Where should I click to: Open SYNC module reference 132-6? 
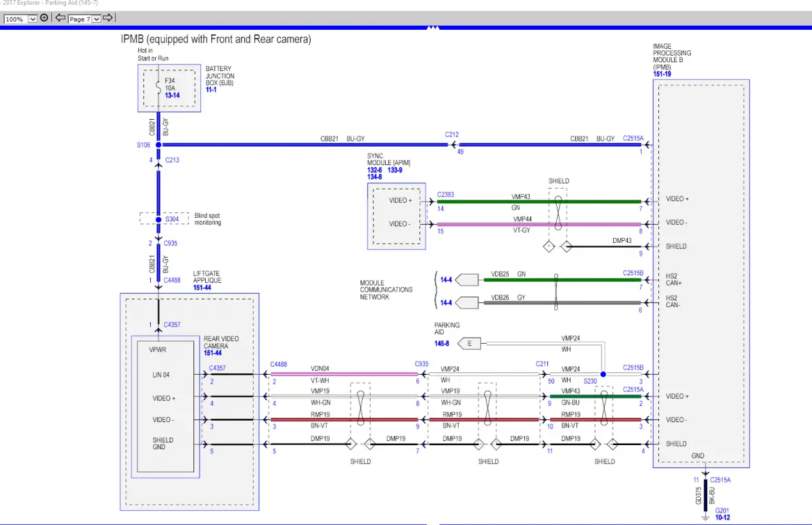(x=375, y=170)
